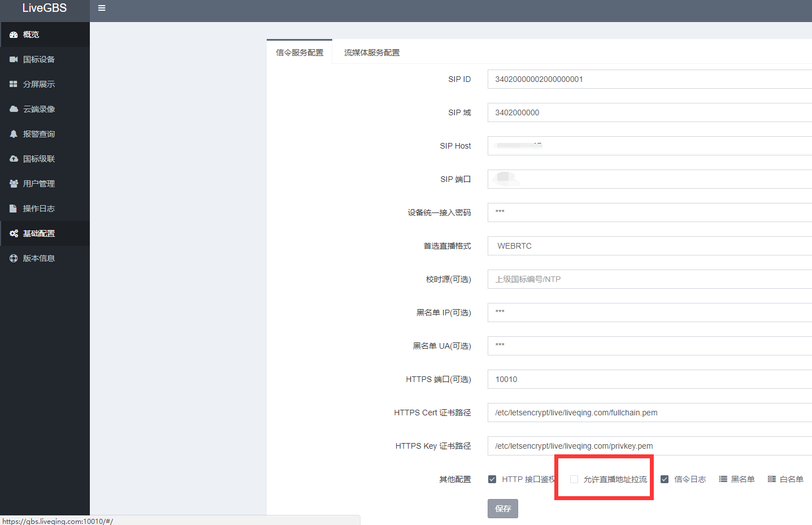Open 首选直播格式 WEBRTC dropdown

click(x=650, y=246)
